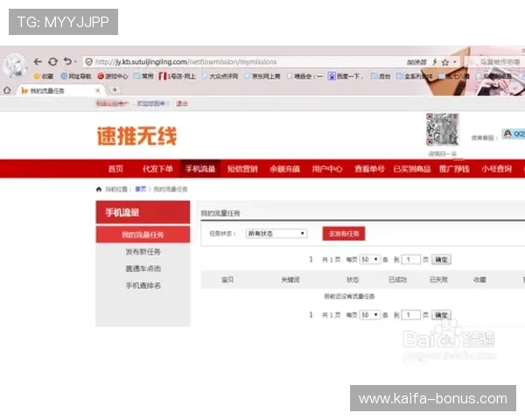Open the 后台 bookmark folder
The width and height of the screenshot is (525, 420).
tap(381, 76)
